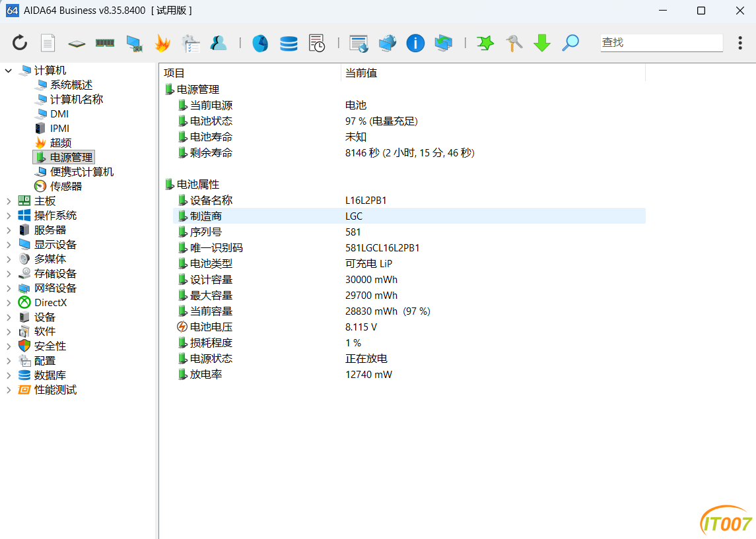Click the scheduled report clock icon
Screen dimensions: 756x539
point(317,43)
